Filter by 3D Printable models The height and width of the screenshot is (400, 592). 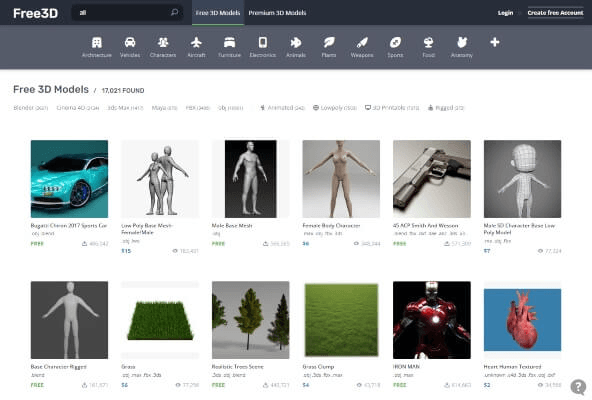click(x=392, y=108)
